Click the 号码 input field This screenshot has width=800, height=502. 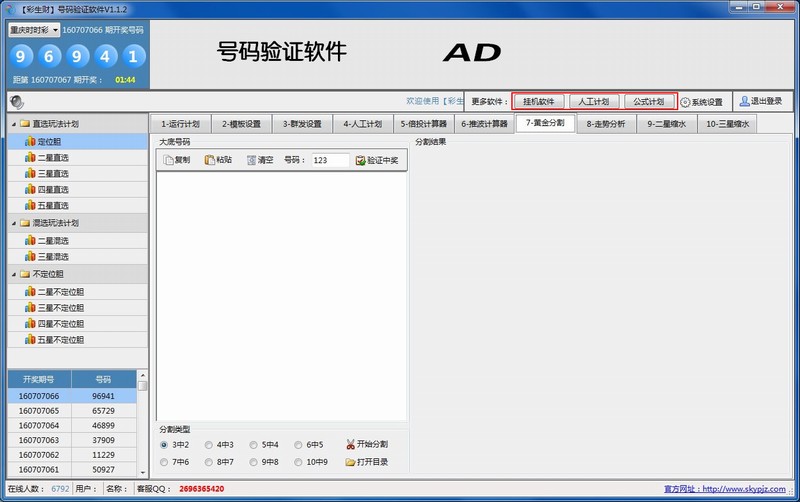point(329,160)
